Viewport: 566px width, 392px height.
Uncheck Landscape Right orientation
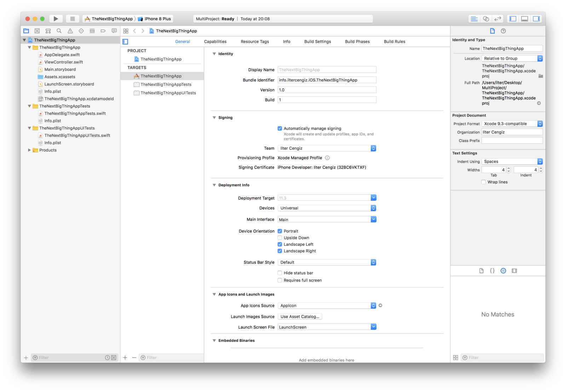tap(280, 251)
